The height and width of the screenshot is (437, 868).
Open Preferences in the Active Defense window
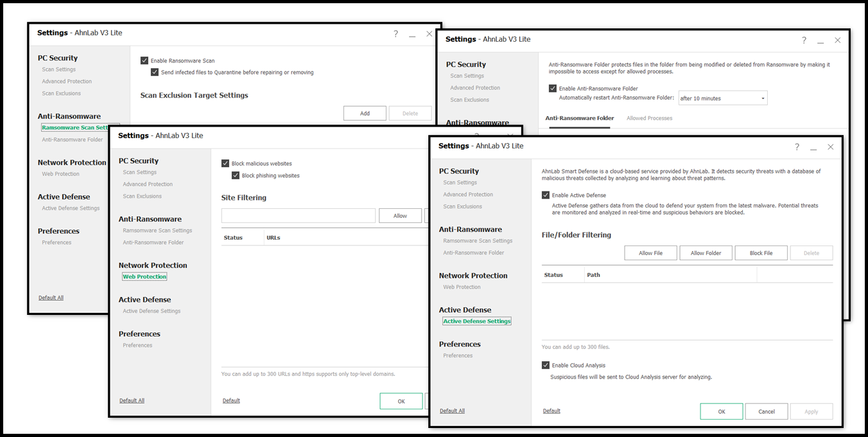[x=458, y=355]
